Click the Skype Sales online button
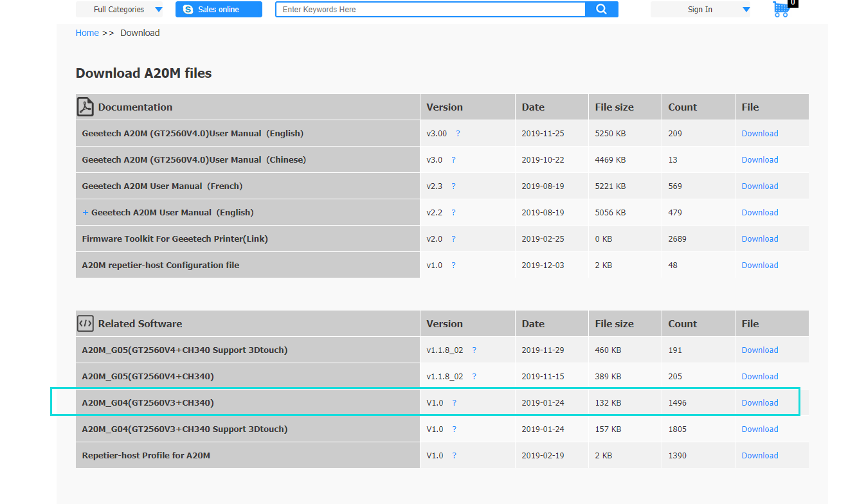848x504 pixels. tap(219, 10)
